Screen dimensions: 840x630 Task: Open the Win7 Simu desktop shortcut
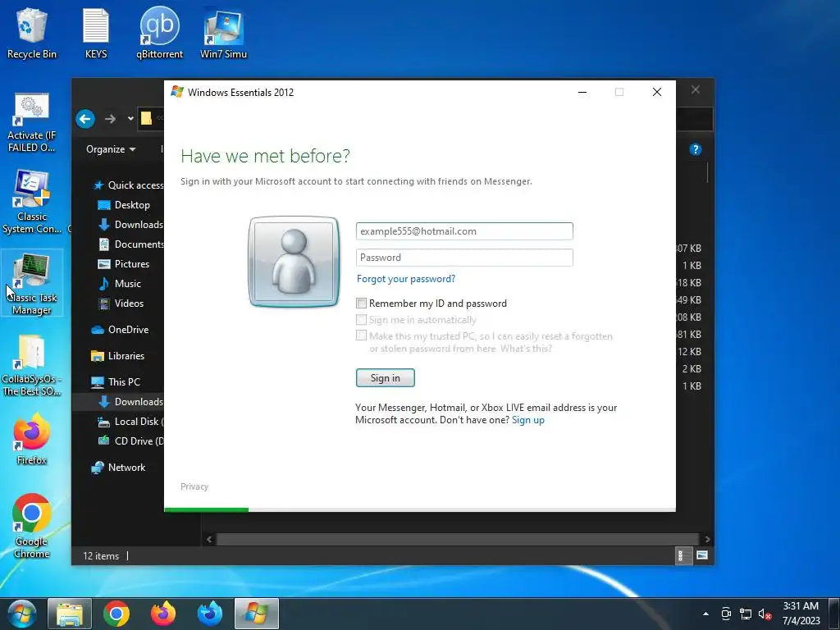223,33
